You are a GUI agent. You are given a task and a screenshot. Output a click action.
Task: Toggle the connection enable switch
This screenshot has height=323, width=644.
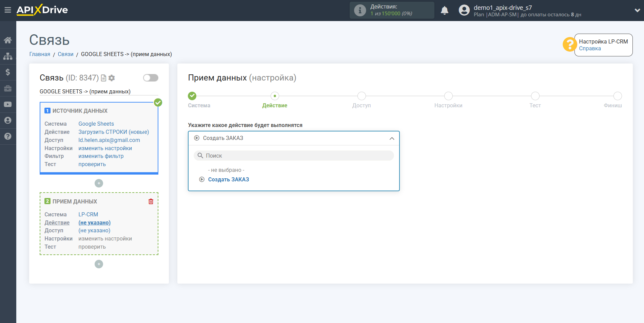[151, 78]
